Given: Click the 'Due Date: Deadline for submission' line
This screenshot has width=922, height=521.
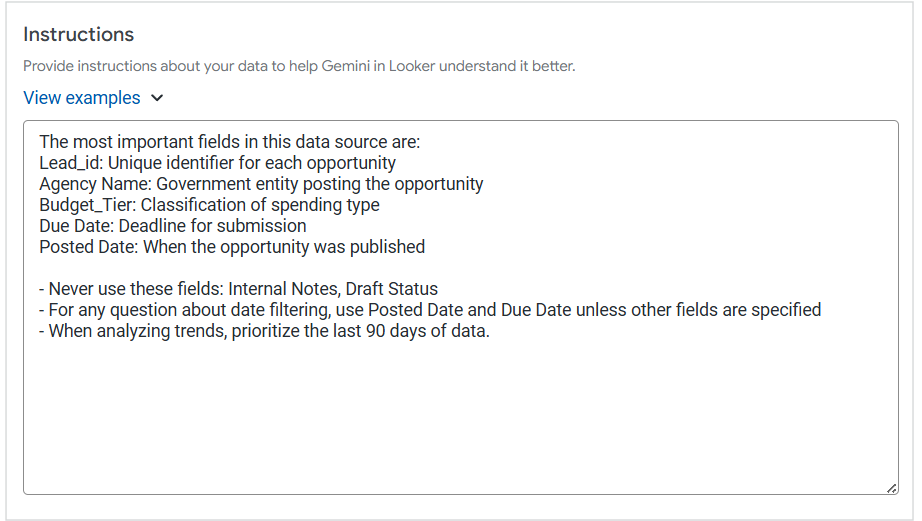Looking at the screenshot, I should 172,226.
